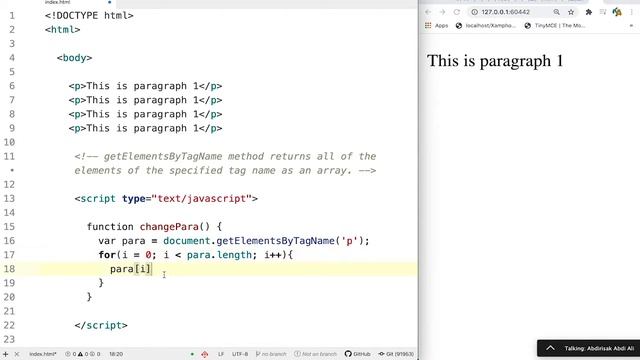Click the red target icon in status bar
640x360 pixels.
[x=205, y=354]
